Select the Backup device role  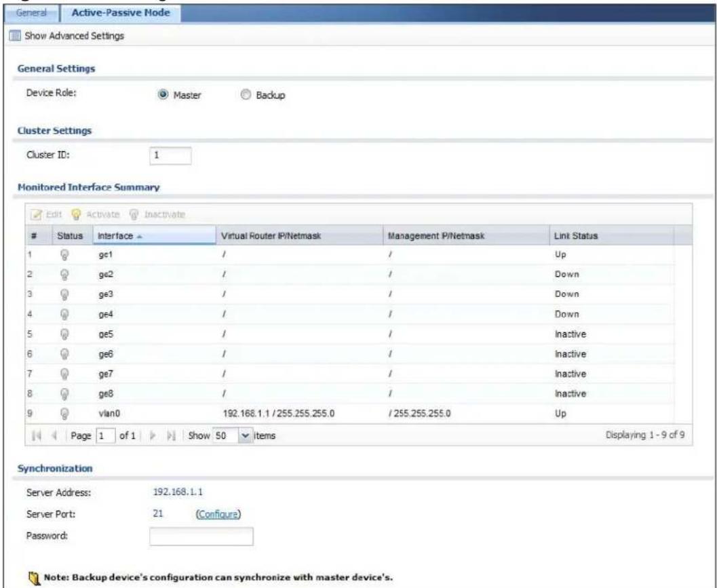pos(246,95)
